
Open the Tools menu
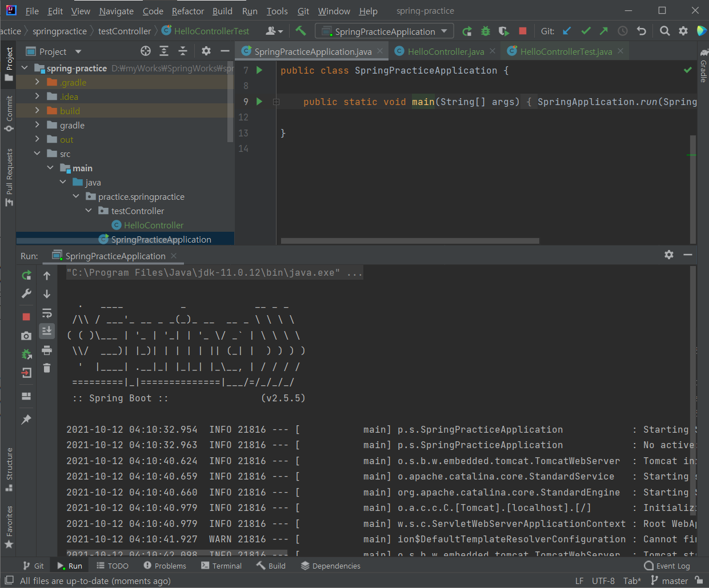[x=277, y=11]
